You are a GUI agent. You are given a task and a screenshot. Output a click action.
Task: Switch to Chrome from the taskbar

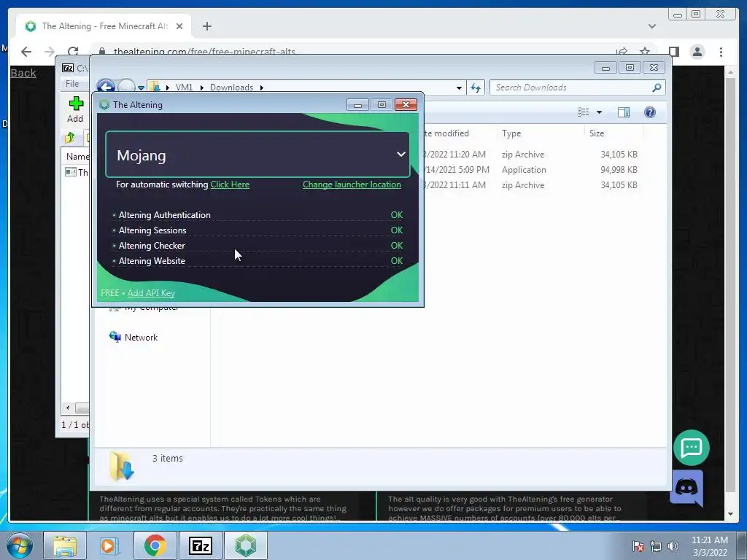pyautogui.click(x=155, y=545)
